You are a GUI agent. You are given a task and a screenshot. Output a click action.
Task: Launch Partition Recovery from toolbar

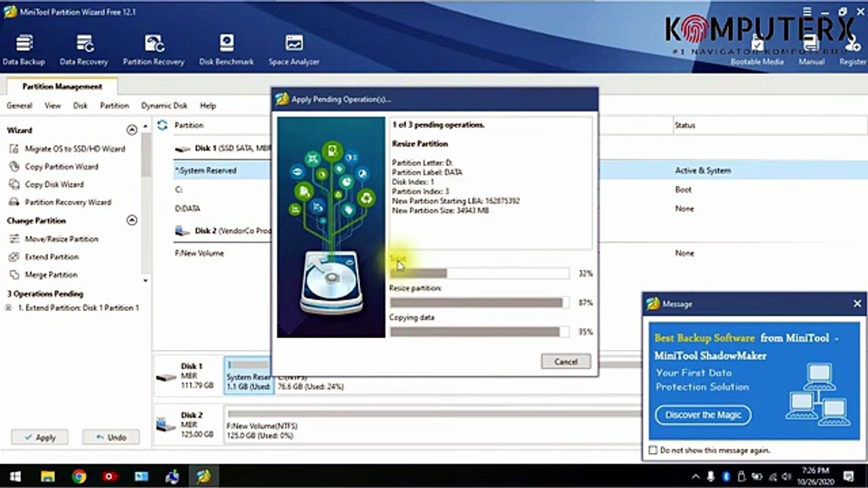(x=154, y=50)
